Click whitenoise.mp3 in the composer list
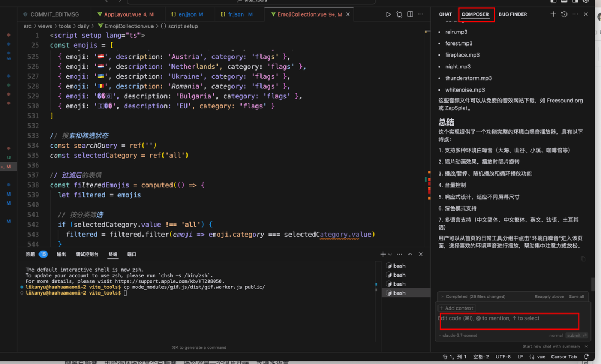The width and height of the screenshot is (601, 364). point(465,89)
